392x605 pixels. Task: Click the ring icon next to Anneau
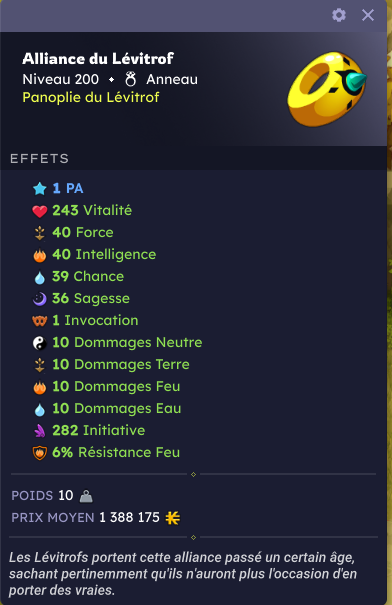tap(130, 79)
